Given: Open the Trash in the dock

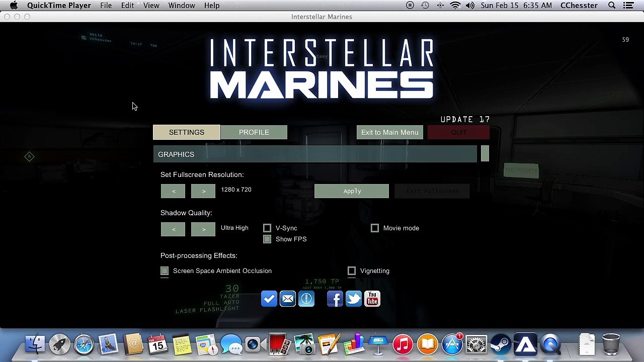Looking at the screenshot, I should pyautogui.click(x=611, y=345).
